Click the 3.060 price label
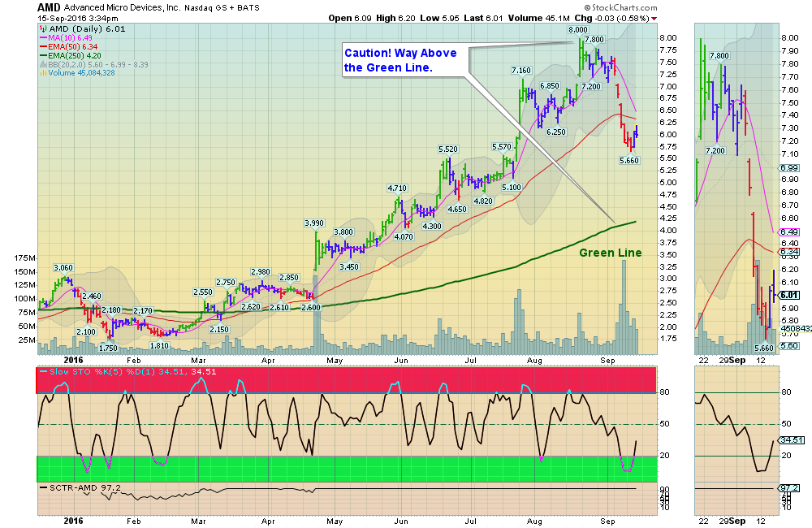This screenshot has height=528, width=812. [63, 268]
